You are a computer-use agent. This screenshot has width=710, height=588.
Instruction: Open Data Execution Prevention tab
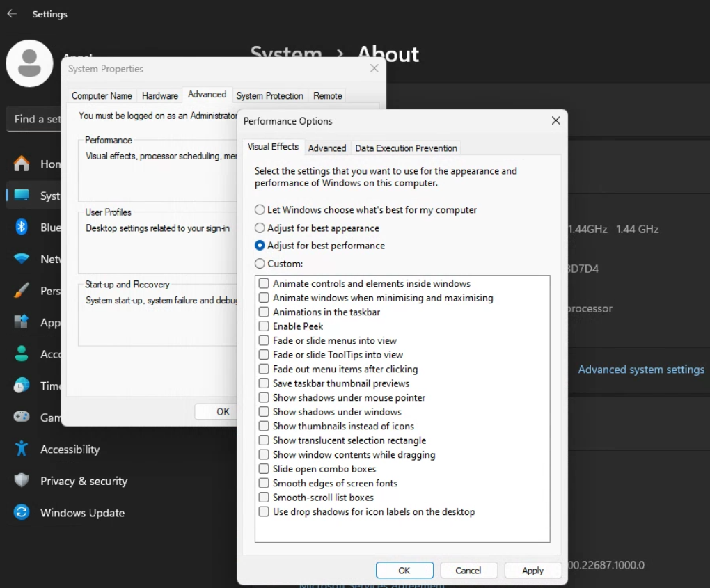point(407,148)
